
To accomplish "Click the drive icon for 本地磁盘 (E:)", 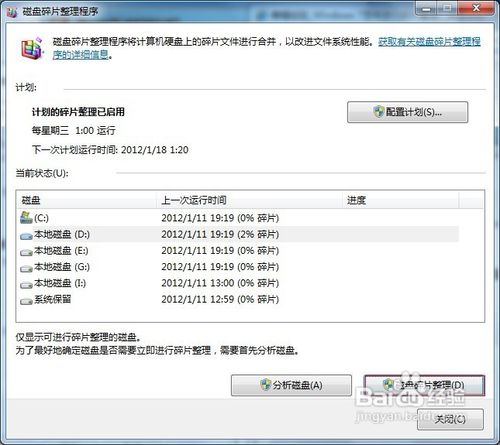I will click(26, 252).
